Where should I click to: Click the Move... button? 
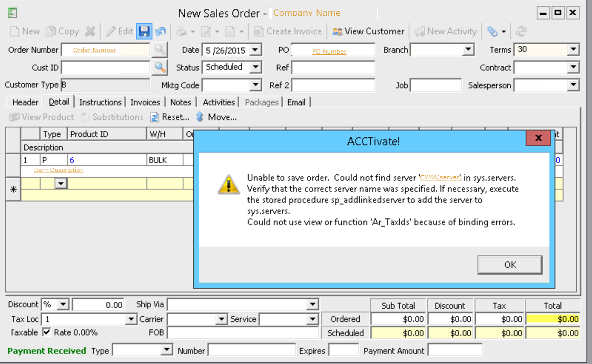(216, 117)
